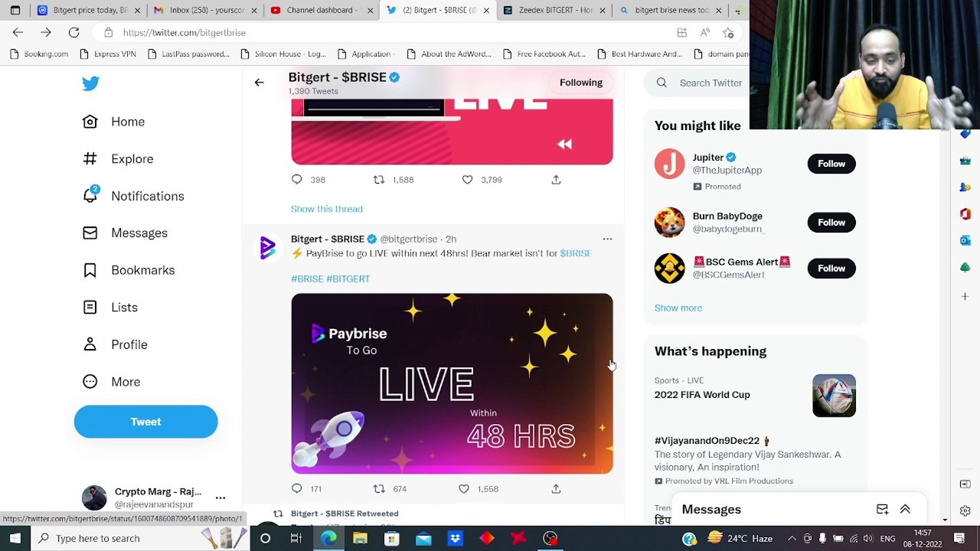The width and height of the screenshot is (980, 551).
Task: Open the Paybrise LIVE 48 HRS image
Action: 452,383
